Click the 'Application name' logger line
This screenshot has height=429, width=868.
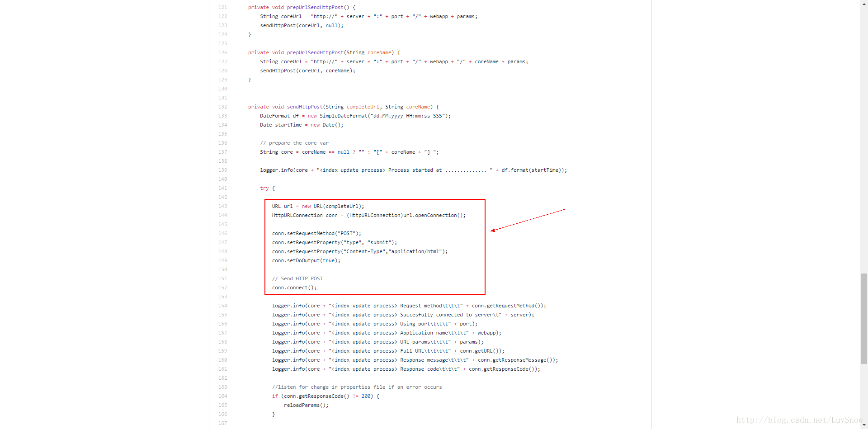387,333
